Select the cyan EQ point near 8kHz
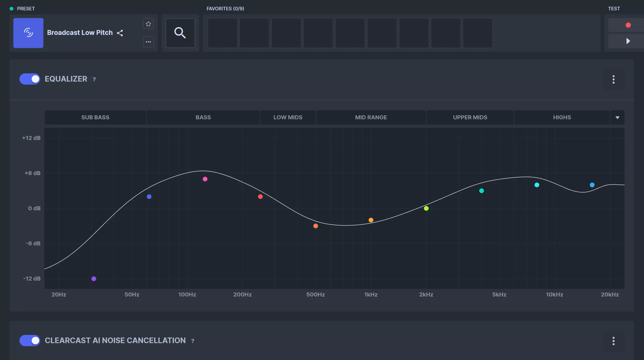This screenshot has width=644, height=360. point(537,185)
